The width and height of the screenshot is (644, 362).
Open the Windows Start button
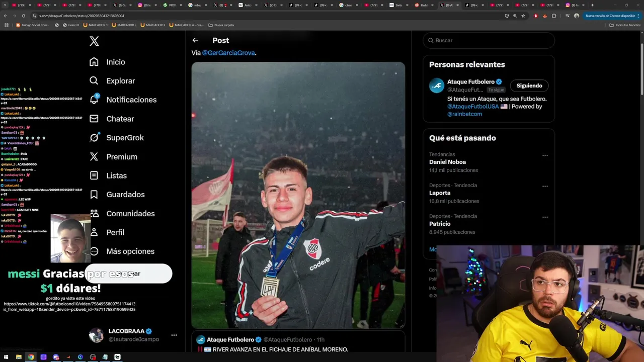(x=6, y=357)
